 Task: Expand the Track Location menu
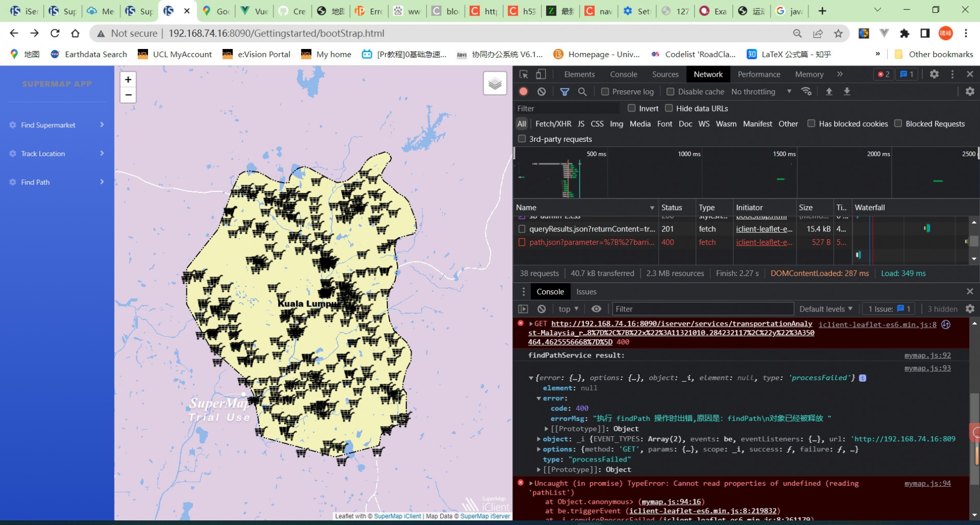point(57,154)
